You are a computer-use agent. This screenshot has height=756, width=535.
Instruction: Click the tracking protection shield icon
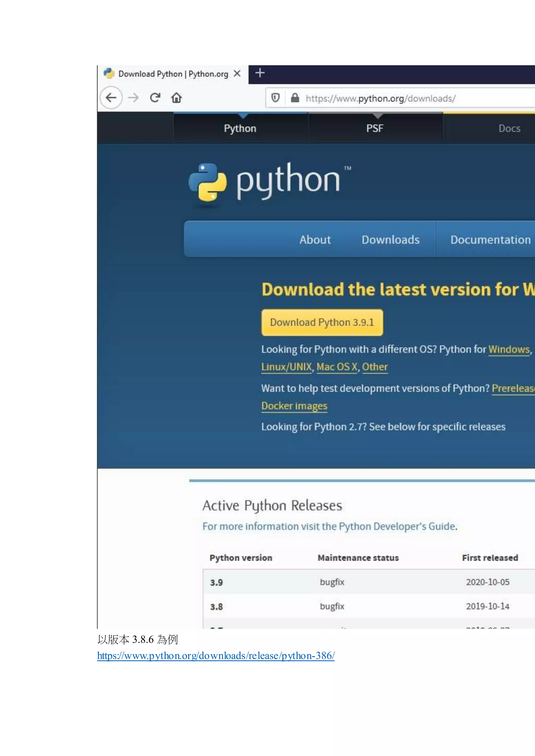(x=275, y=98)
